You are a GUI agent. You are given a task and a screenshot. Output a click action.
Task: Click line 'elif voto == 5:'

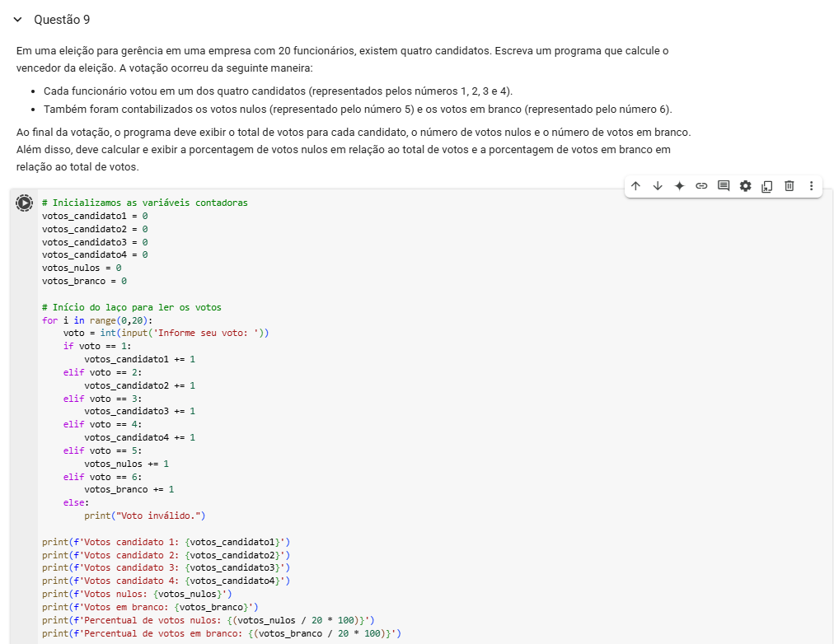(103, 450)
